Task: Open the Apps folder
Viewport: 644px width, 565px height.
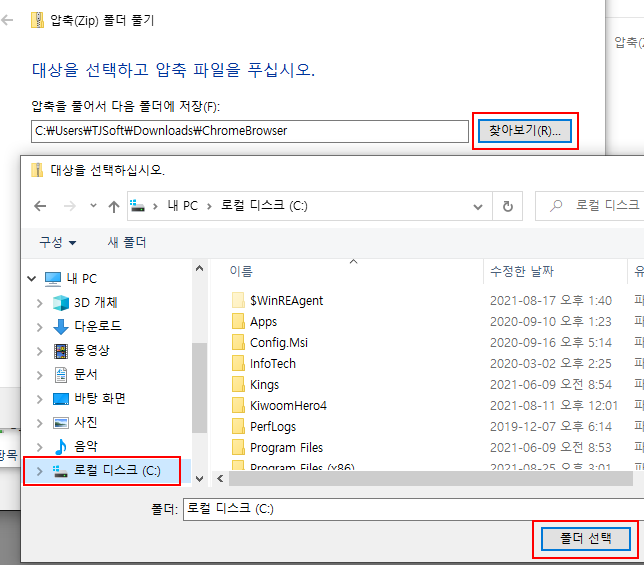Action: [263, 321]
